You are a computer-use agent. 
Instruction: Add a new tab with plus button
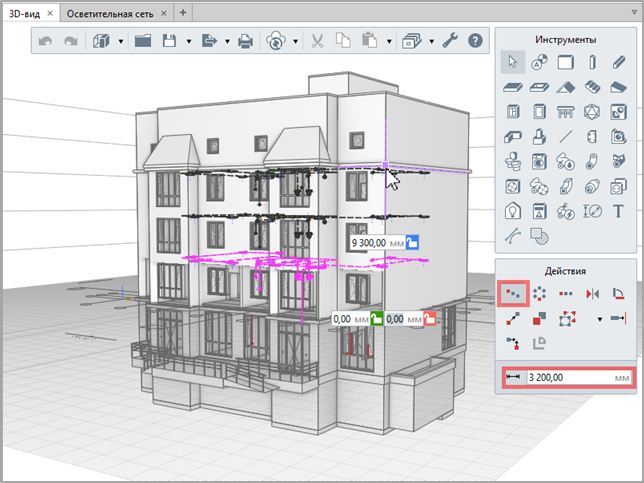(182, 13)
